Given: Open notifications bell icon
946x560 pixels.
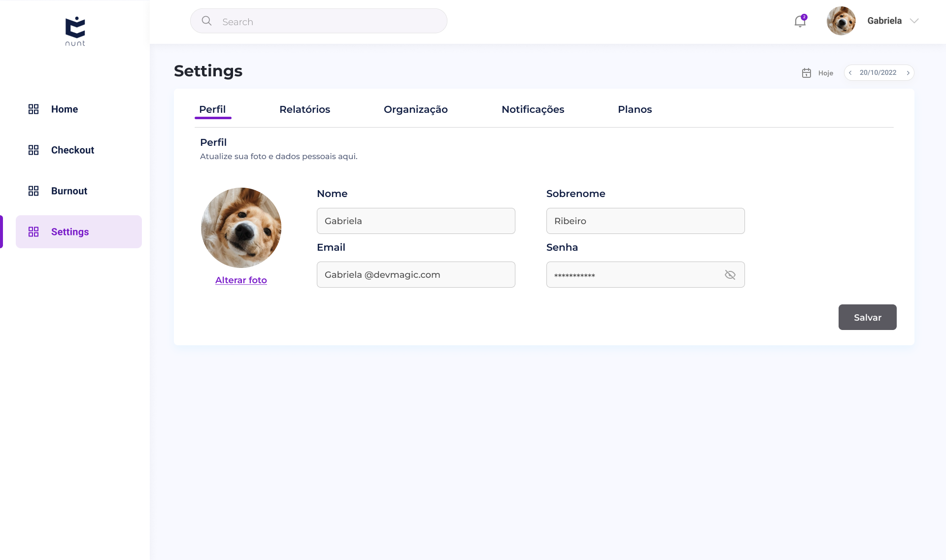Looking at the screenshot, I should tap(800, 21).
